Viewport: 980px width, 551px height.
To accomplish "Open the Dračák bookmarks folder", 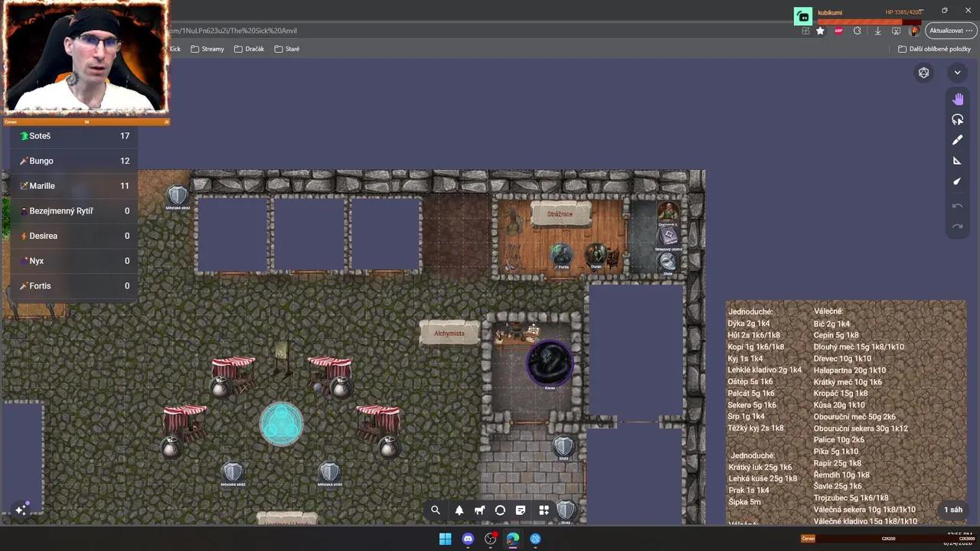I will 250,49.
